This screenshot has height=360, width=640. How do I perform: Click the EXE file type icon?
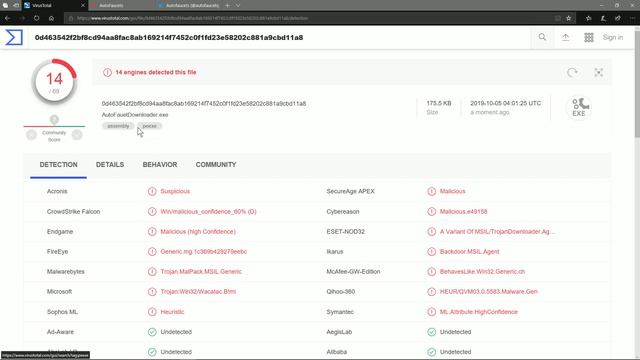pyautogui.click(x=579, y=107)
